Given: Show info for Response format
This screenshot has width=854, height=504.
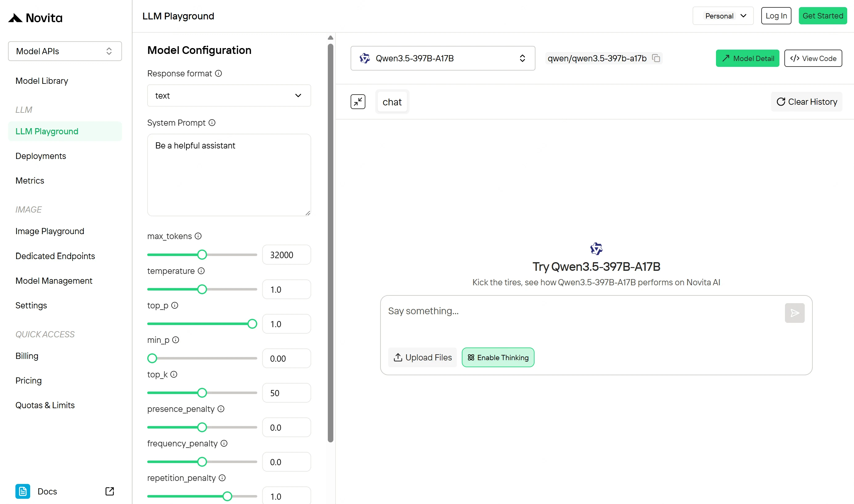Looking at the screenshot, I should tap(219, 73).
